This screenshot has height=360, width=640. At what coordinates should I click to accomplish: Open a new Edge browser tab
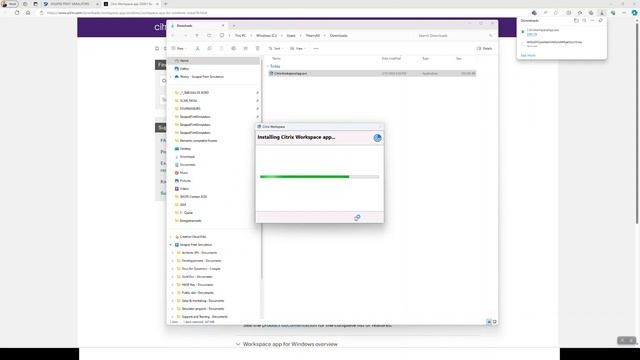tap(166, 4)
